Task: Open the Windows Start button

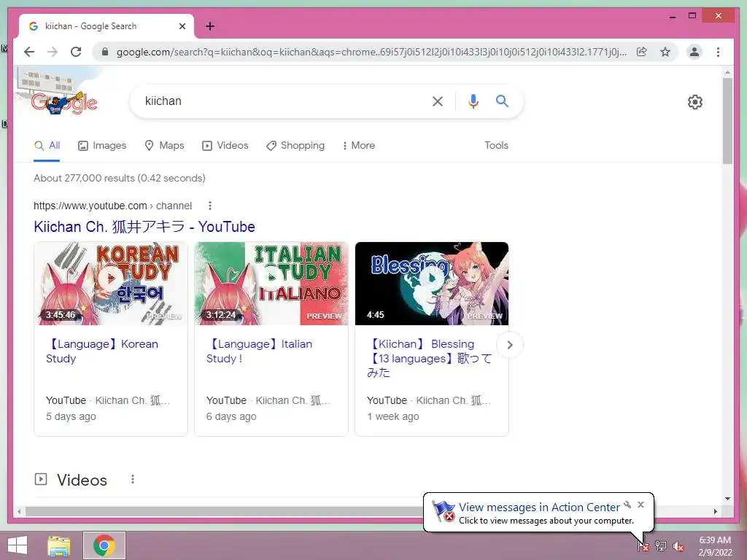Action: coord(18,545)
